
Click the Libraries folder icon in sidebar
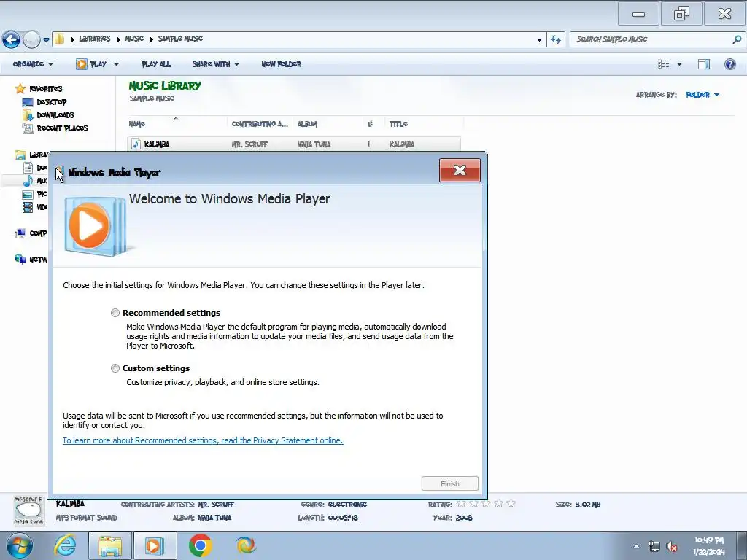tap(20, 155)
